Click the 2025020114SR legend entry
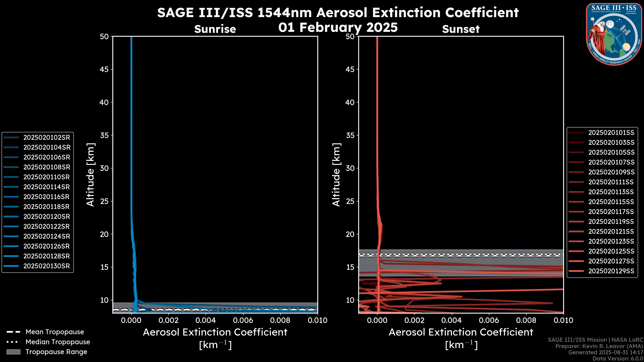The width and height of the screenshot is (644, 362). pos(46,187)
